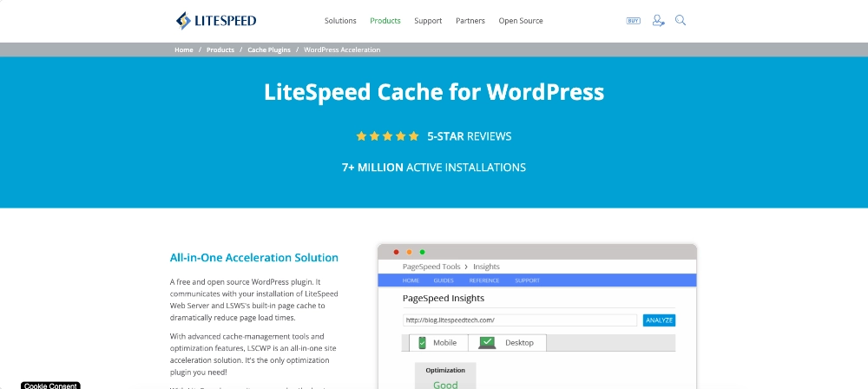This screenshot has width=868, height=389.
Task: Click All-in-One Acceleration Solution heading
Action: [254, 258]
